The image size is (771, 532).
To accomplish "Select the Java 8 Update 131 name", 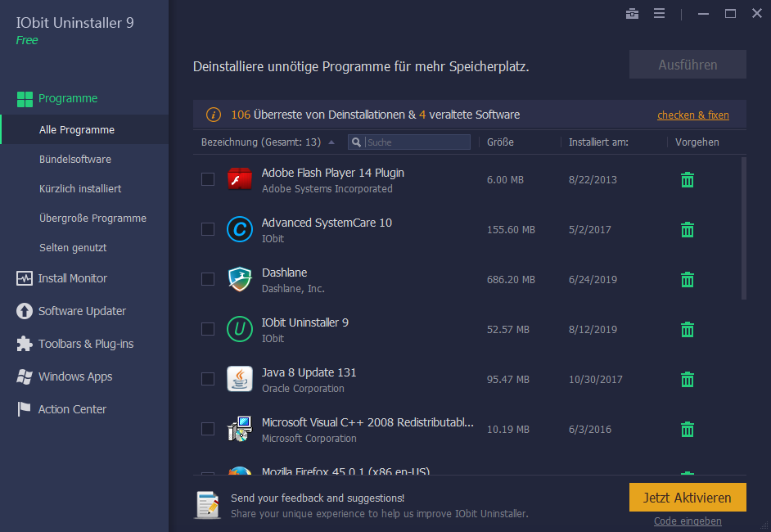I will [309, 372].
